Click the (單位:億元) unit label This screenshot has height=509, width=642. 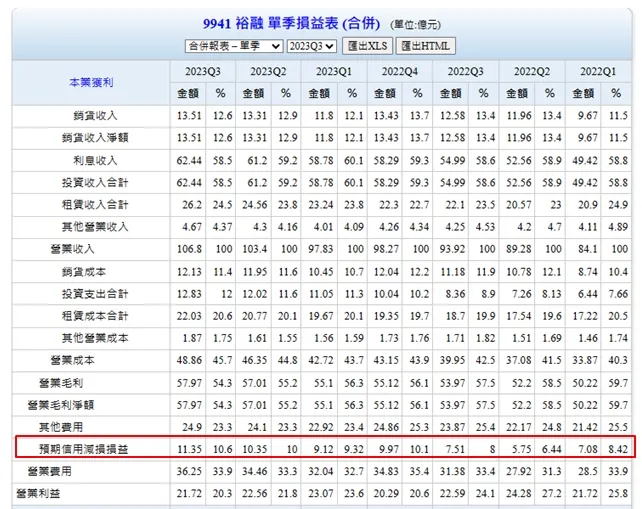(x=415, y=25)
